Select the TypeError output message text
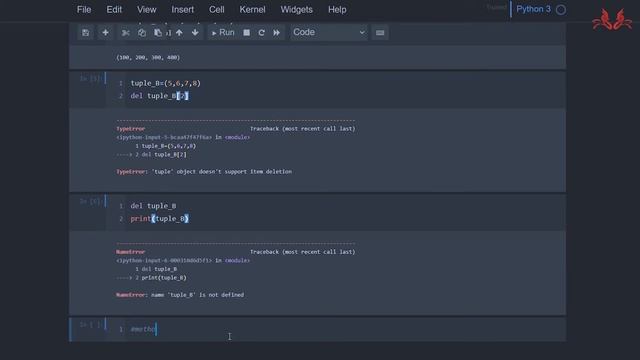 click(204, 172)
